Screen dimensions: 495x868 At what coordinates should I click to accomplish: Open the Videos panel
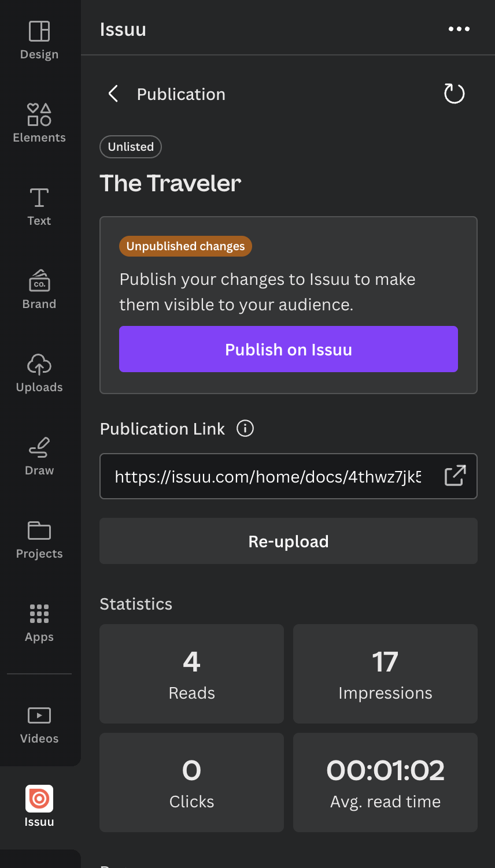(39, 724)
